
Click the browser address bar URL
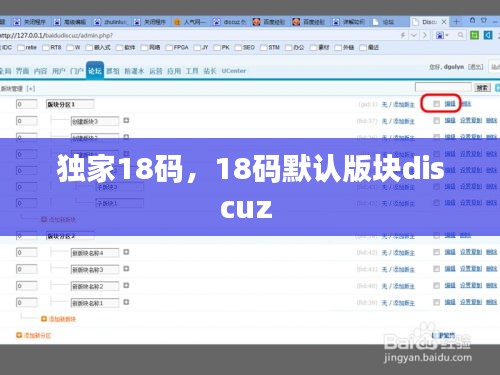(x=56, y=35)
